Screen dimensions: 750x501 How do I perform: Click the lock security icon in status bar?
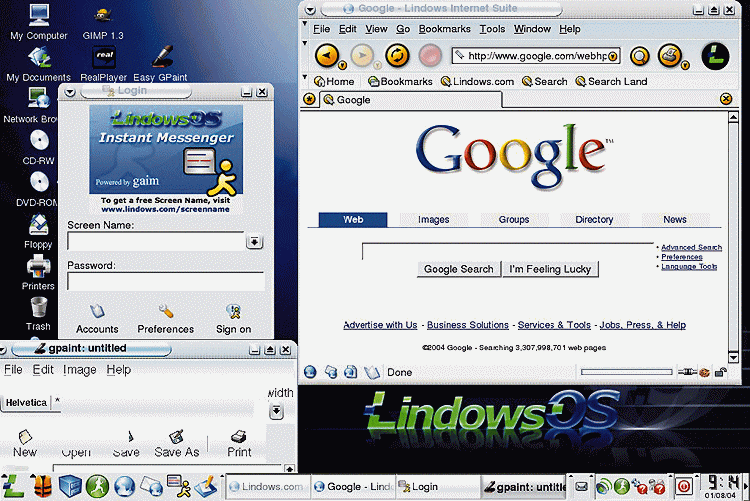(x=720, y=372)
